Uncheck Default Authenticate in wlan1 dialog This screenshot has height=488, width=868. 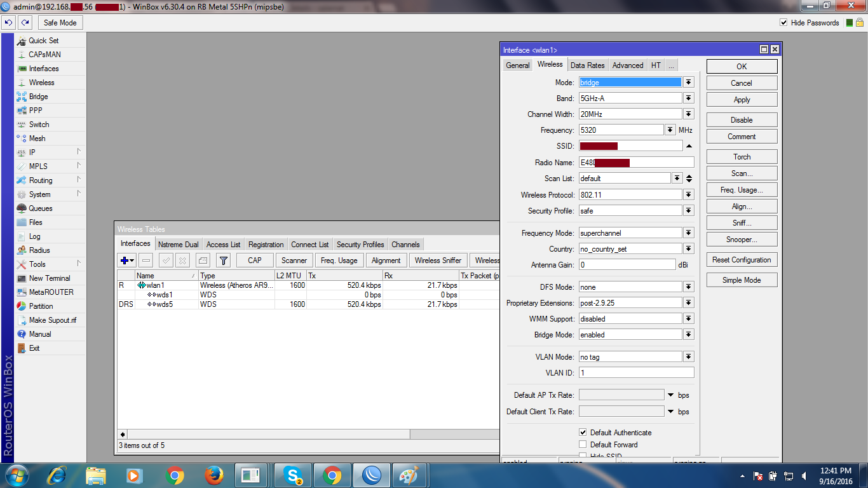click(x=583, y=433)
